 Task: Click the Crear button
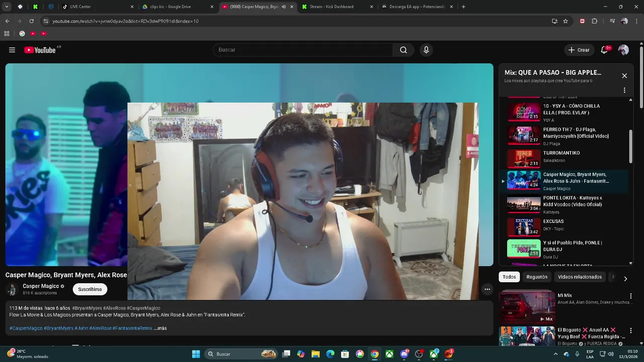[579, 50]
